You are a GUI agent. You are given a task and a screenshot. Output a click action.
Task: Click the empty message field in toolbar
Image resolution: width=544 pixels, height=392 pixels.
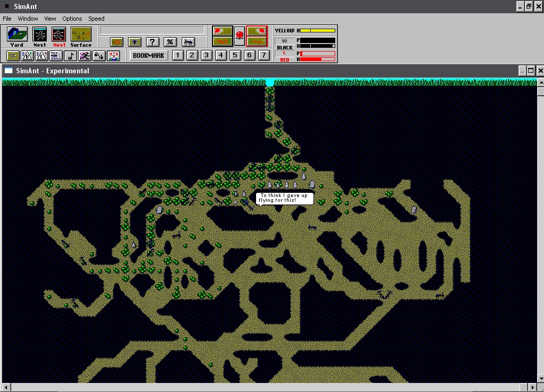[x=152, y=30]
